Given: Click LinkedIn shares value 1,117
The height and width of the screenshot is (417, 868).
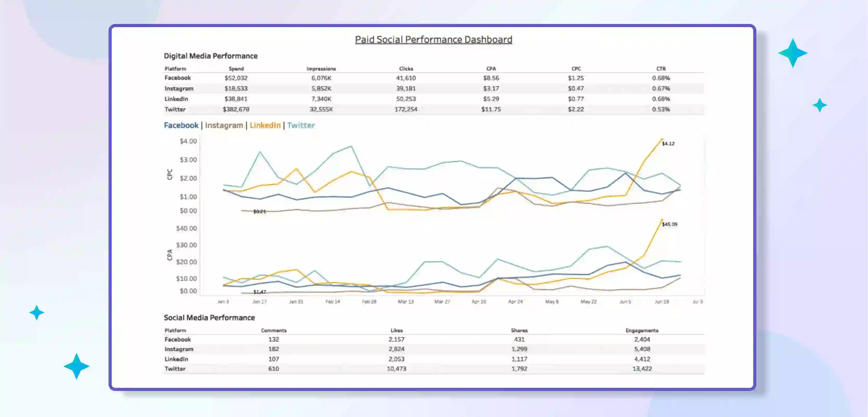Looking at the screenshot, I should click(519, 359).
